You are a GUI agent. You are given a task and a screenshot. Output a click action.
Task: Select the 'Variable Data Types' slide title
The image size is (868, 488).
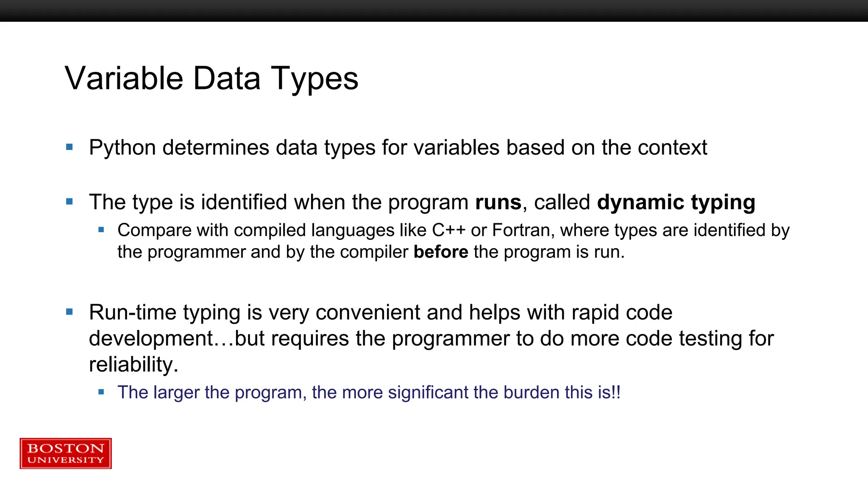pos(211,78)
